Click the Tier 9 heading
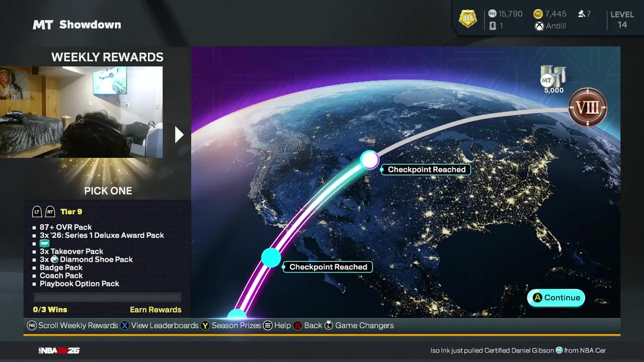Image resolution: width=644 pixels, height=362 pixels. [x=71, y=212]
